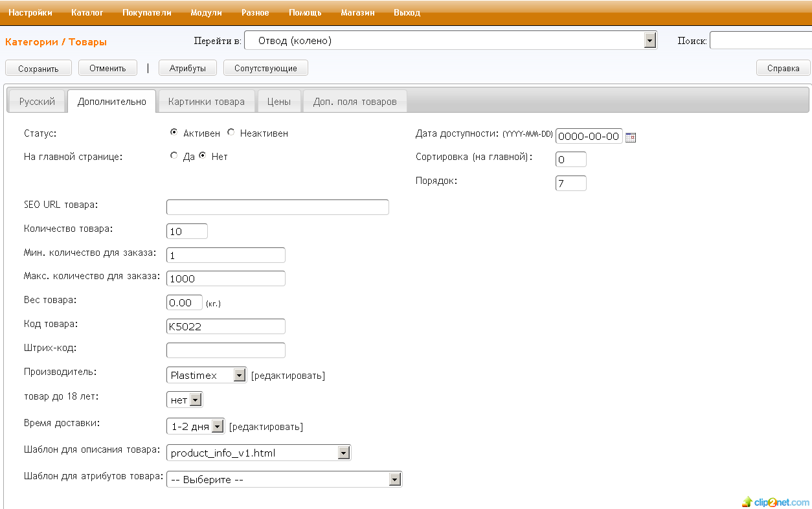This screenshot has width=812, height=509.
Task: Switch to the Картинки товара tab
Action: [207, 102]
